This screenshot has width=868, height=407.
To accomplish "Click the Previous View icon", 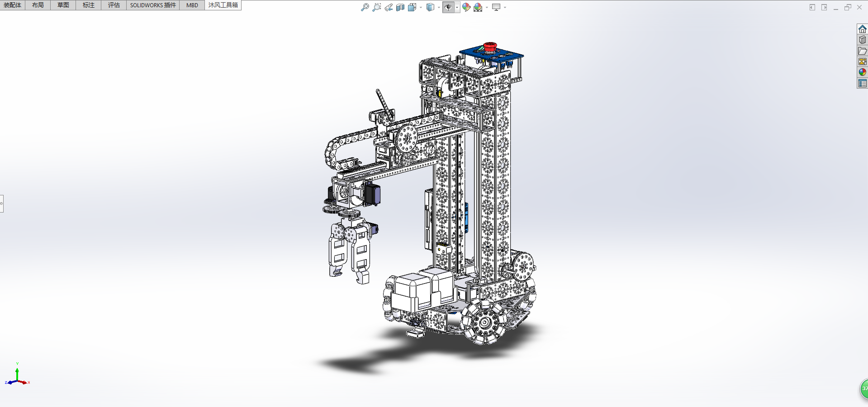I will pyautogui.click(x=389, y=7).
